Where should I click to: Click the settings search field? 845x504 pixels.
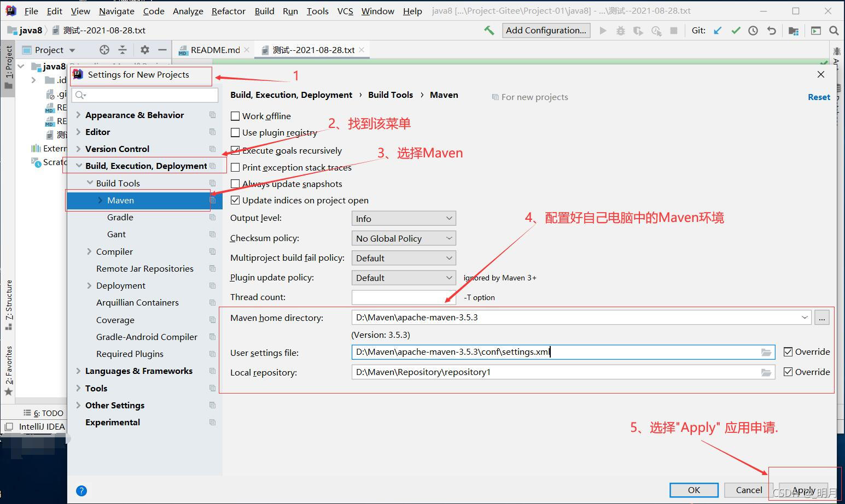click(145, 95)
